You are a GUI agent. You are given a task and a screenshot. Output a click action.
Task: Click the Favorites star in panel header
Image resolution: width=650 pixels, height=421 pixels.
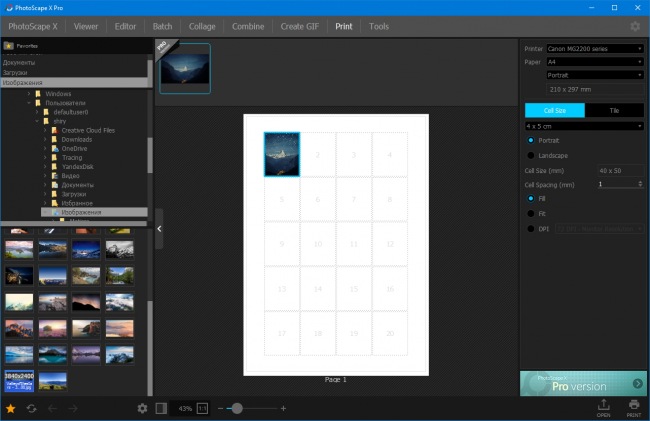click(x=9, y=46)
